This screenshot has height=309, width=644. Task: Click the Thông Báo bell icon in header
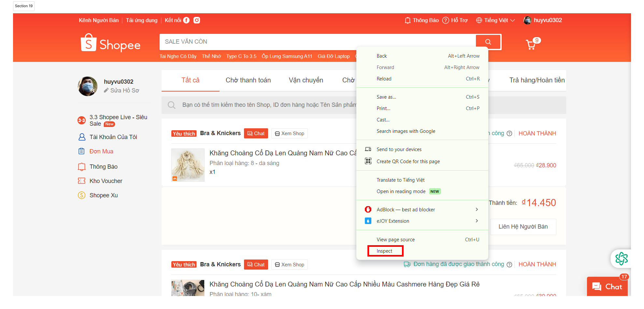[x=408, y=21]
